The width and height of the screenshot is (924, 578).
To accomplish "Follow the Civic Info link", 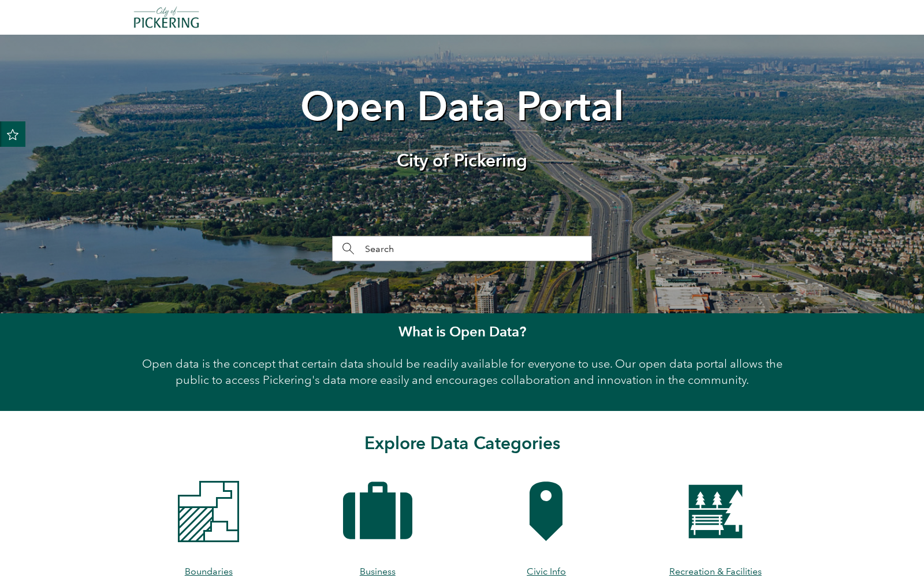I will [x=546, y=571].
